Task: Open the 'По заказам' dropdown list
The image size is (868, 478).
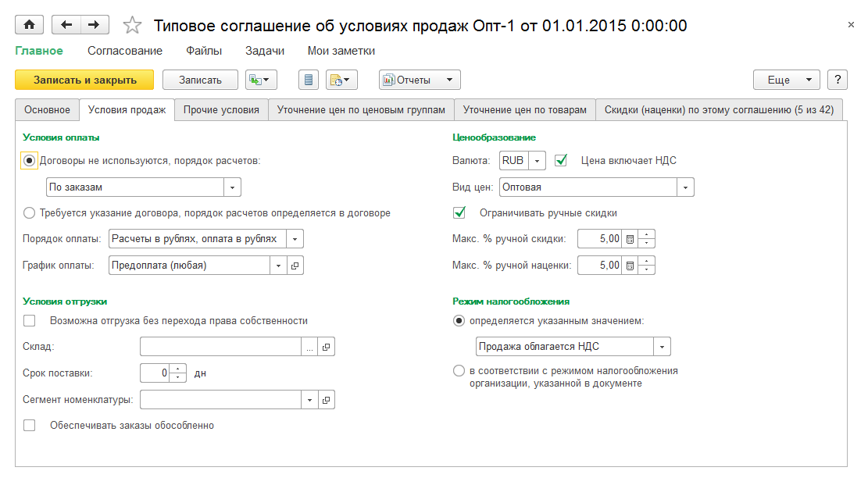Action: coord(232,187)
